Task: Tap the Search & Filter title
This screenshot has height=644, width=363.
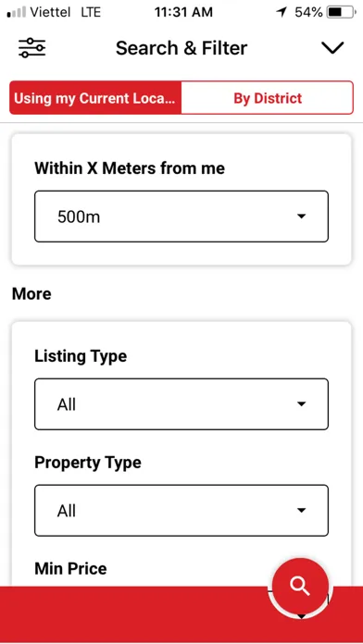Action: click(x=181, y=48)
